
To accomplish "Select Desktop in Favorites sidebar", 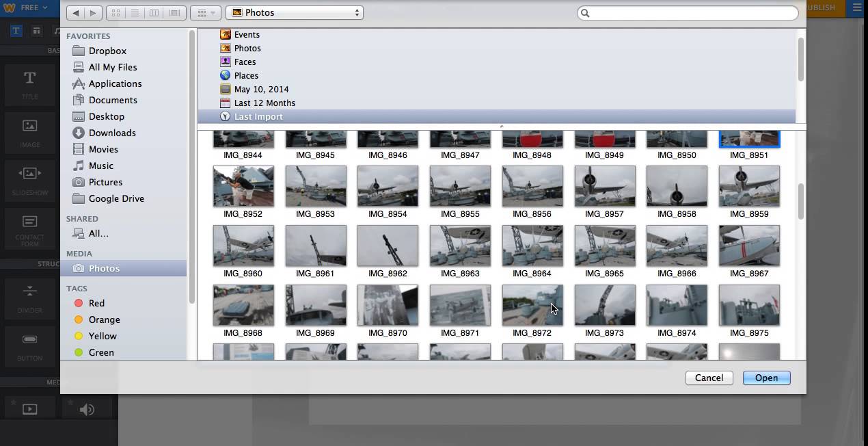I will [x=107, y=116].
